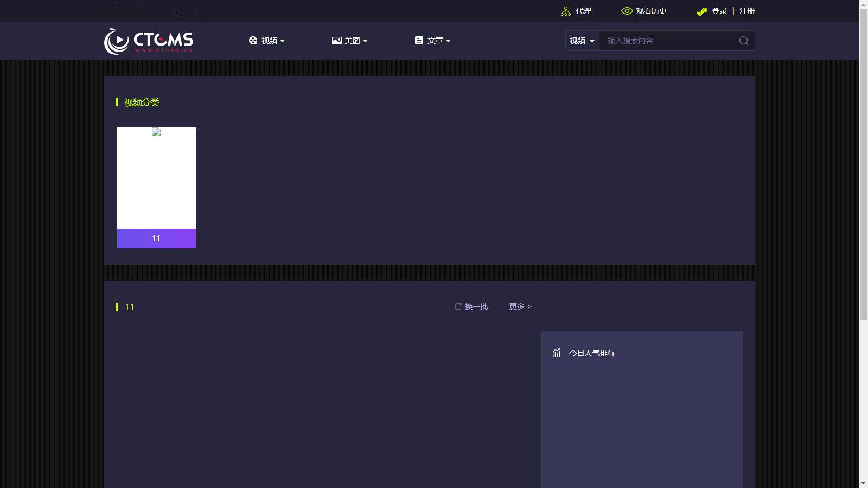Screen dimensions: 868x488
Task: Click the 代理 network icon
Action: [566, 11]
